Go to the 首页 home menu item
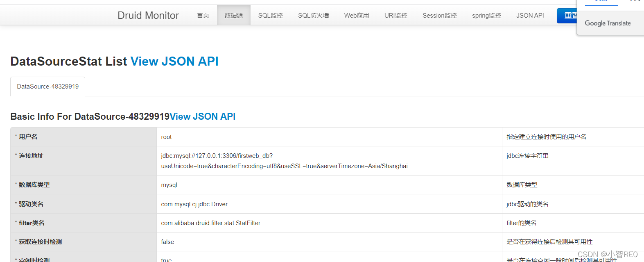Viewport: 644px width, 262px height. 203,15
